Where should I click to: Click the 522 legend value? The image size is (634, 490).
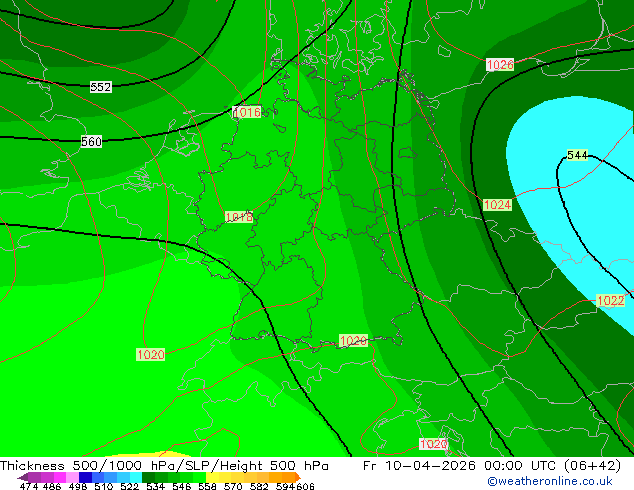click(x=129, y=486)
